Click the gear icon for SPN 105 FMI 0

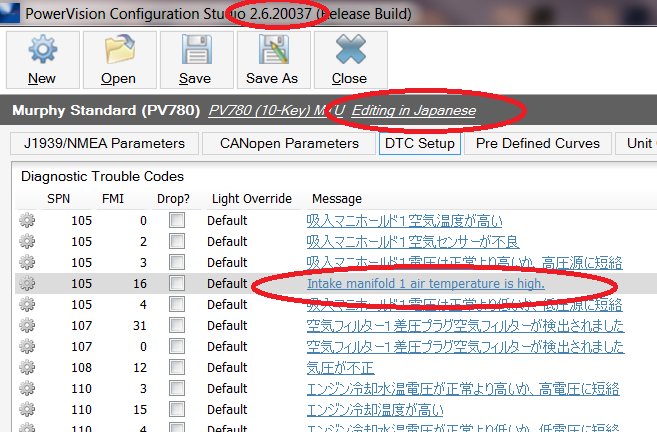point(27,220)
